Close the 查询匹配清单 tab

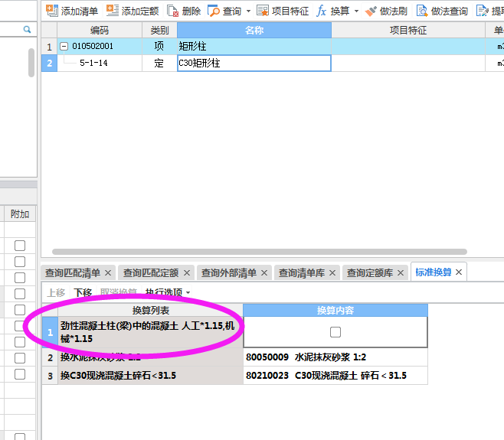(x=108, y=273)
